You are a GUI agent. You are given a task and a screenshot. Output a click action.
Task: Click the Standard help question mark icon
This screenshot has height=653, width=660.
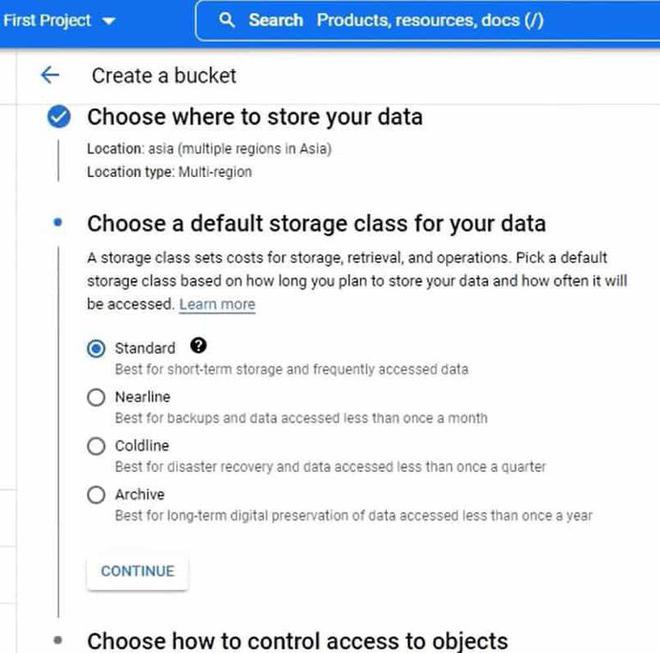[x=198, y=346]
